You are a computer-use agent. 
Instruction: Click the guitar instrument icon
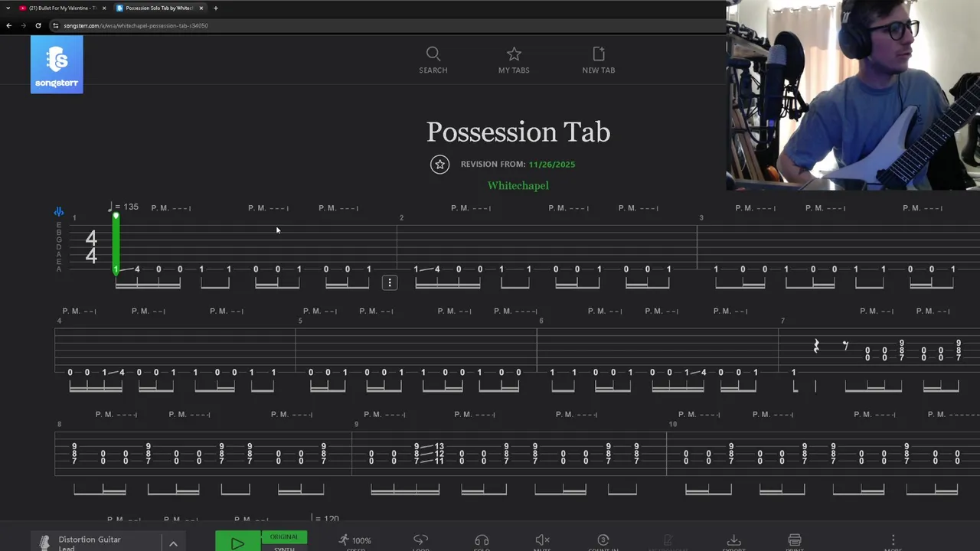[x=44, y=543]
